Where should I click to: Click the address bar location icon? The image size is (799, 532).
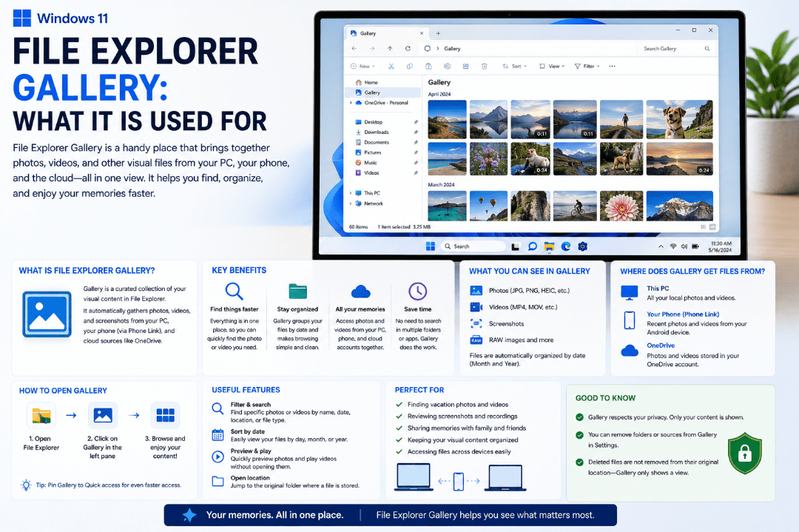click(x=428, y=49)
